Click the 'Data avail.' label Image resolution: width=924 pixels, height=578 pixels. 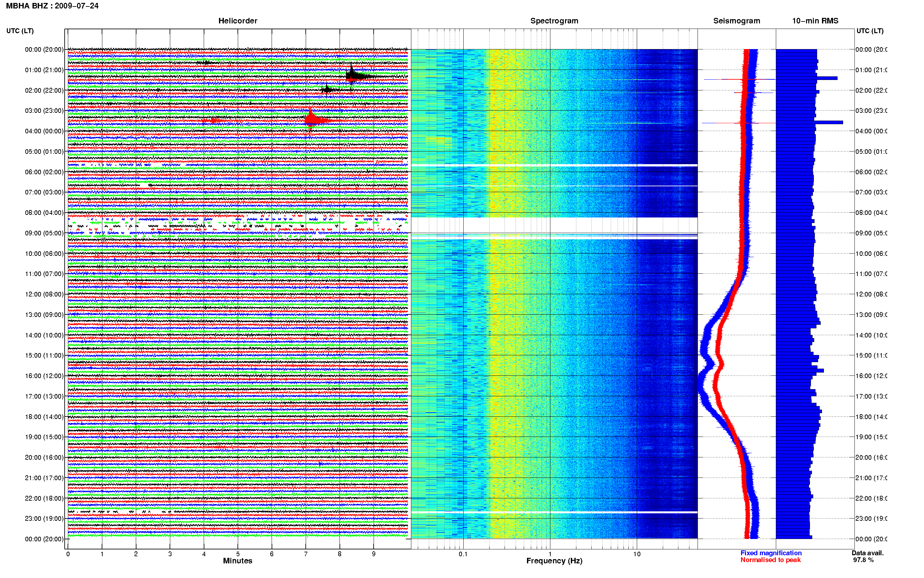click(867, 553)
